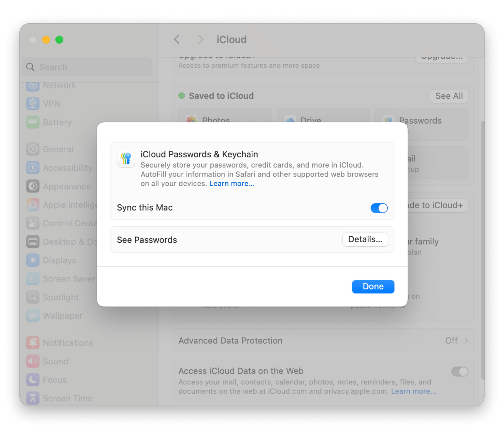Open VPN settings via its sidebar icon
This screenshot has height=432, width=504.
coord(33,104)
